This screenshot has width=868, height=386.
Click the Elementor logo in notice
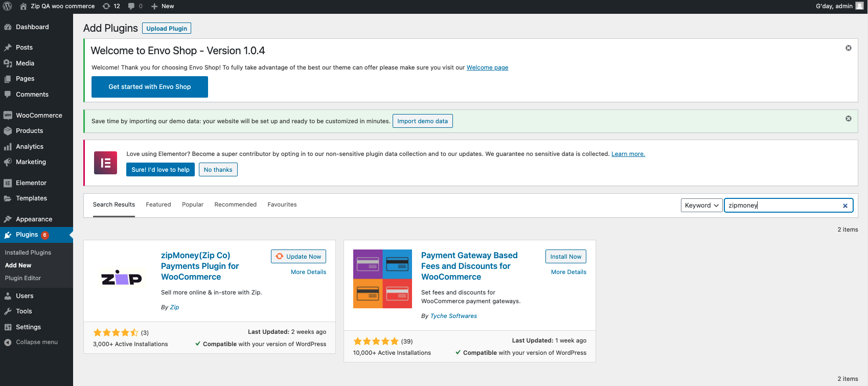point(106,163)
